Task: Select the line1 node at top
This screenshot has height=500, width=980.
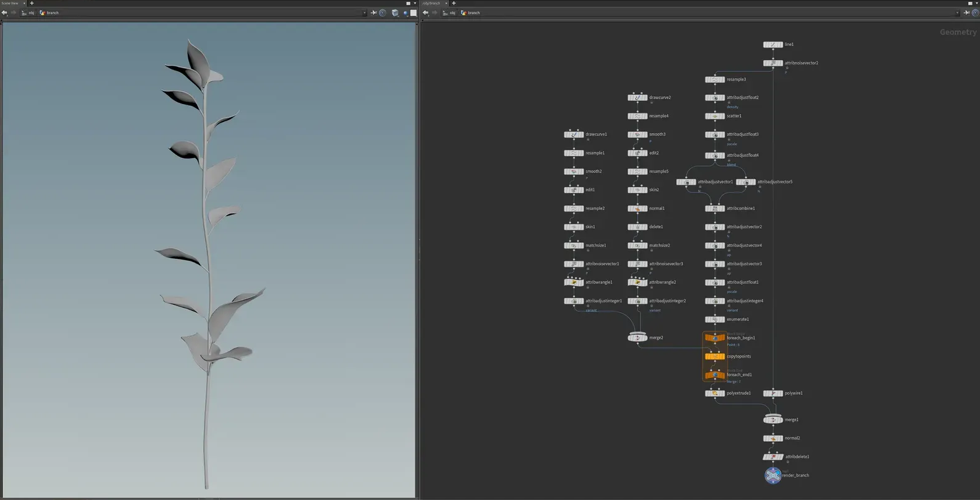Action: (772, 45)
